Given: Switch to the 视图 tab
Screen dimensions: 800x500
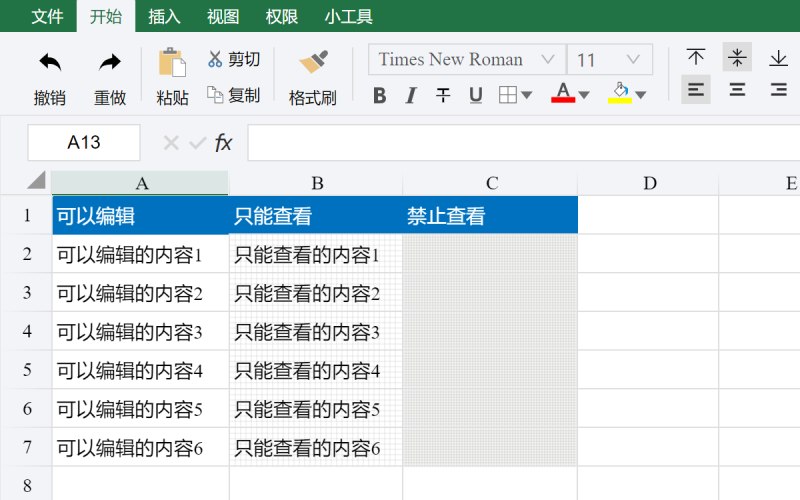Looking at the screenshot, I should (223, 16).
